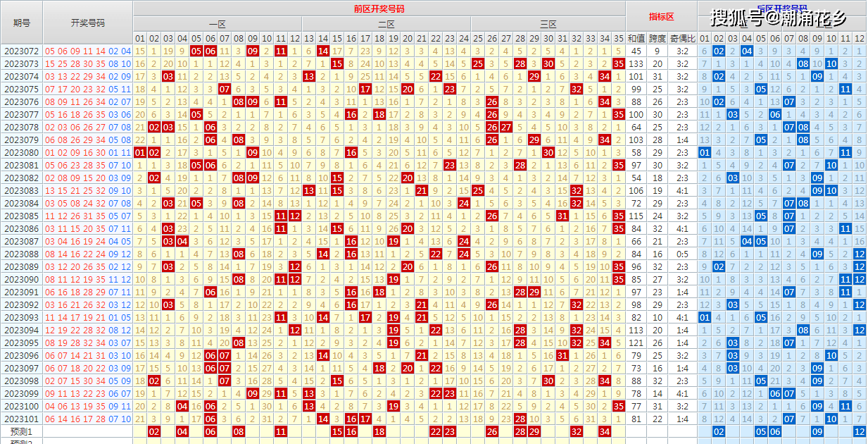Click the 奇偶比 column header
This screenshot has width=868, height=444.
click(683, 38)
